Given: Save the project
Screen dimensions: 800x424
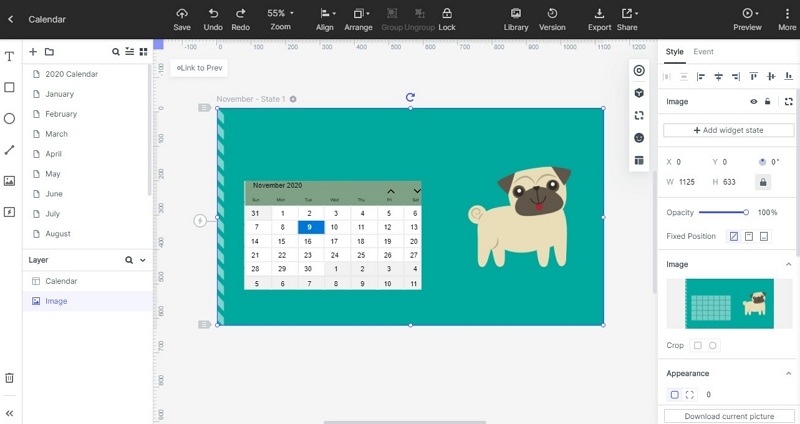Looking at the screenshot, I should (182, 20).
